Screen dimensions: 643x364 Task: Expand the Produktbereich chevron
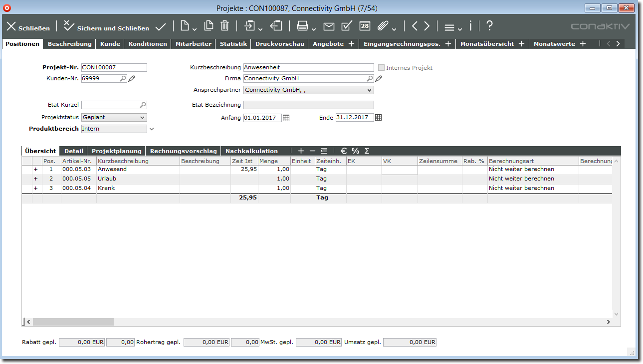[152, 129]
